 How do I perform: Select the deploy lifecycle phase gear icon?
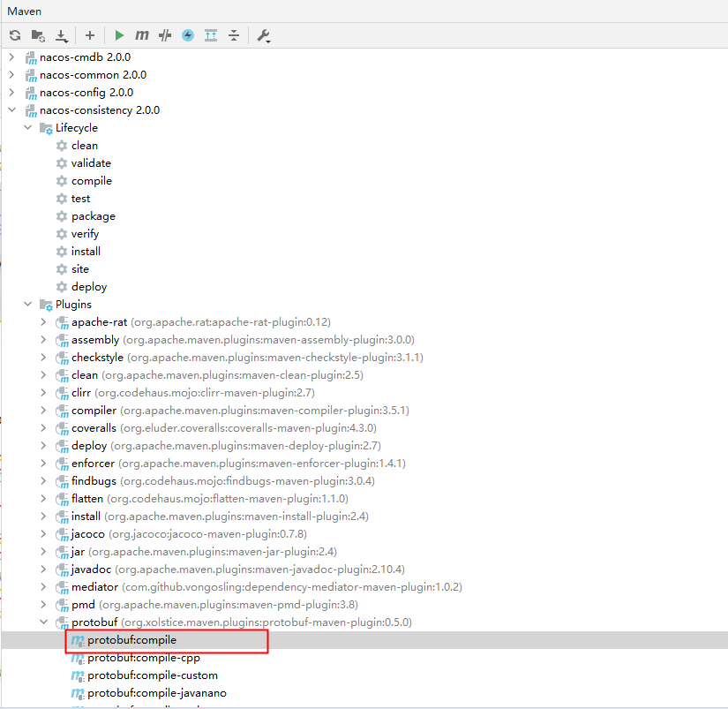[x=62, y=287]
